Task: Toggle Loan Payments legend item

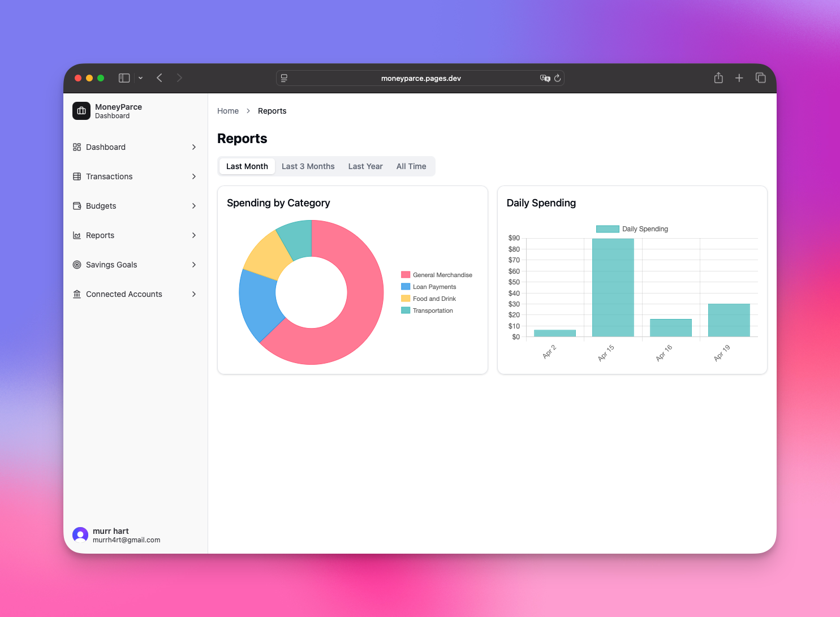Action: click(428, 287)
